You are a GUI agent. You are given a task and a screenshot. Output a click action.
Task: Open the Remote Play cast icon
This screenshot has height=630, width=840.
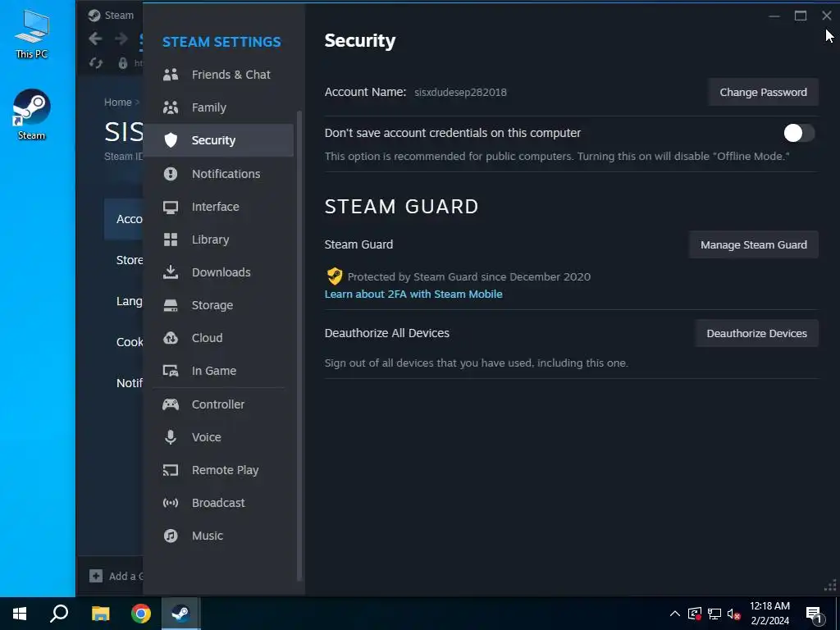pos(171,470)
